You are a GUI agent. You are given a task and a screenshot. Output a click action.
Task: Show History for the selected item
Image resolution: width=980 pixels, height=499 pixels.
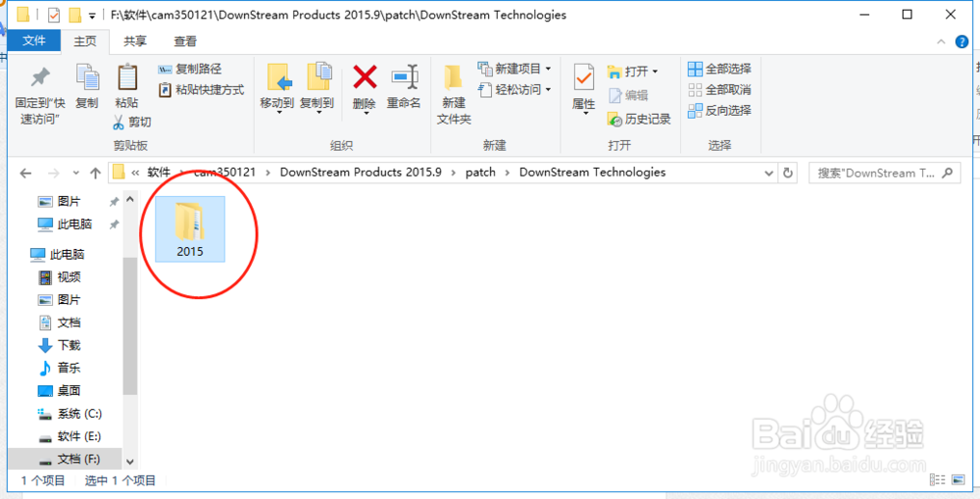(x=639, y=119)
